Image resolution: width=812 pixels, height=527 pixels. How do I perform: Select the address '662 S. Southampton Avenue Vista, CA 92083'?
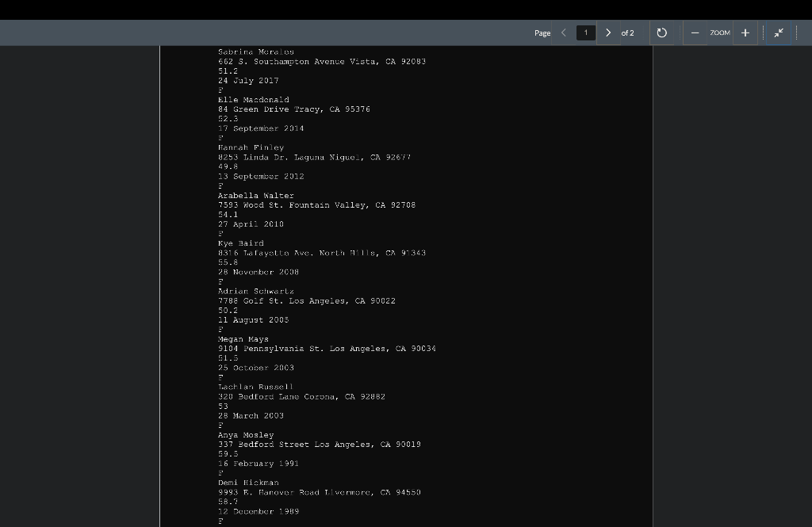coord(322,62)
